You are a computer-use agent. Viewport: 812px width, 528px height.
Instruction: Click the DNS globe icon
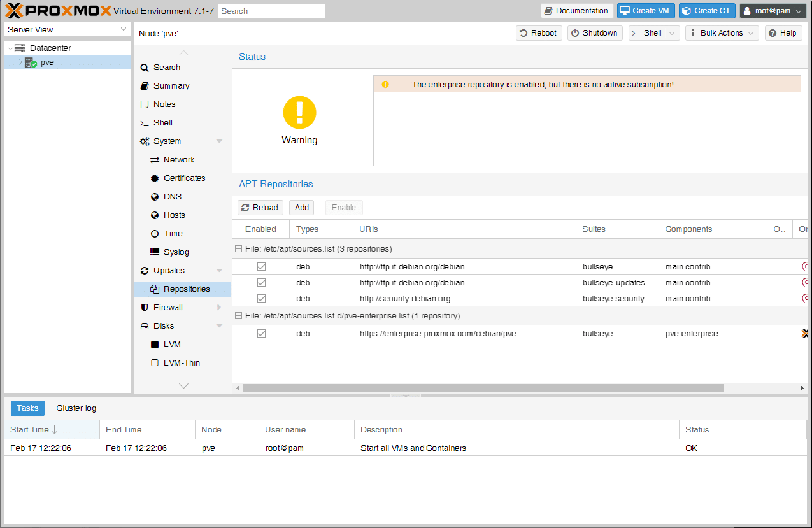[x=155, y=197]
